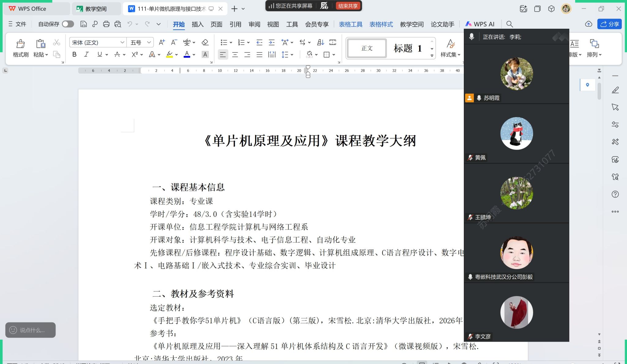Open the help icon in right sidebar

[x=615, y=194]
